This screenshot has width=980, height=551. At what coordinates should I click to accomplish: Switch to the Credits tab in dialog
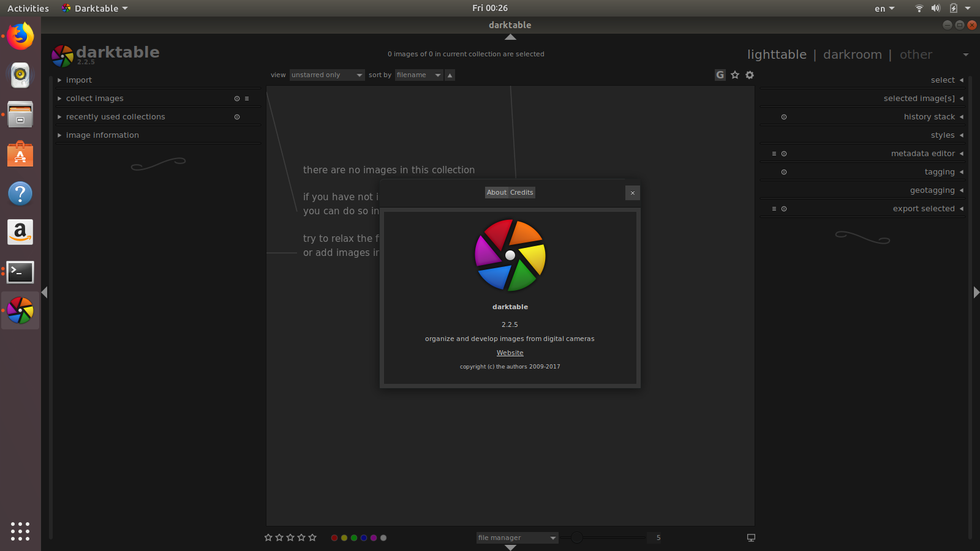522,192
